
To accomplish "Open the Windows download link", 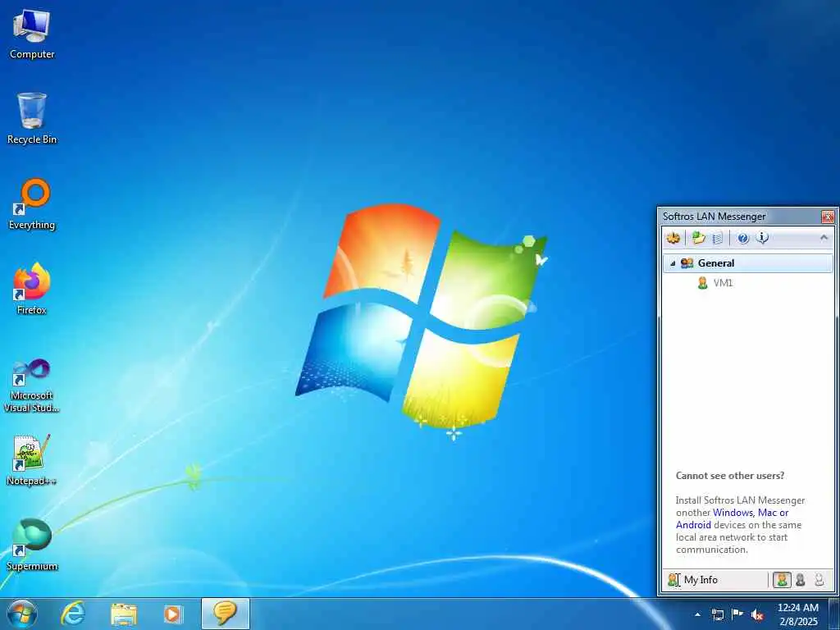I will [x=733, y=513].
